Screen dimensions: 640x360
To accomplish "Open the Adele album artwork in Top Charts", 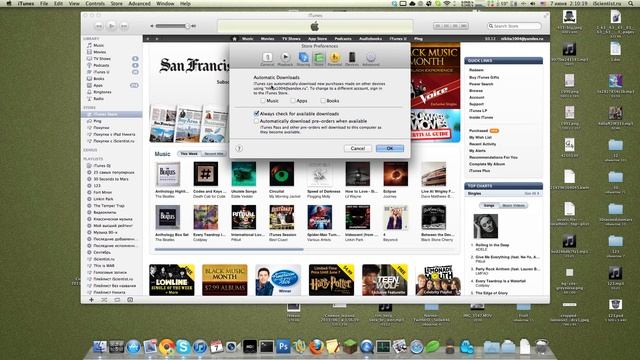I will tap(486, 226).
